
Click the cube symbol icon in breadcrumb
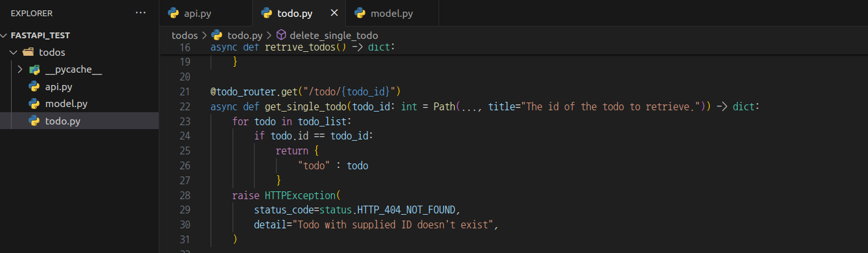pos(281,35)
